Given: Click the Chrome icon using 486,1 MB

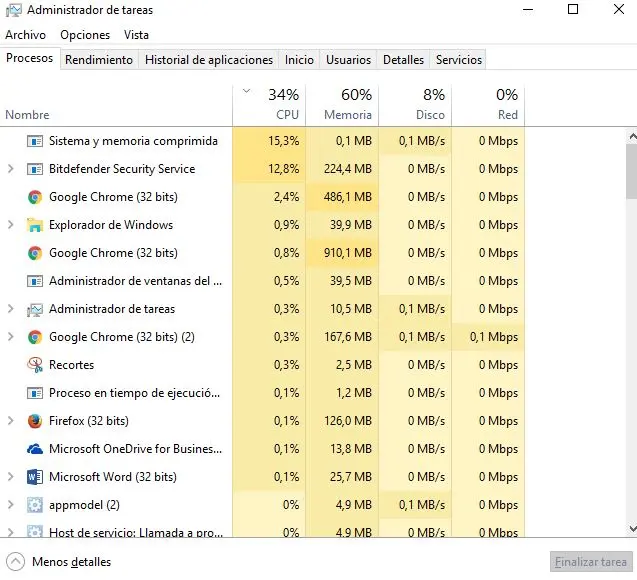Looking at the screenshot, I should click(35, 197).
